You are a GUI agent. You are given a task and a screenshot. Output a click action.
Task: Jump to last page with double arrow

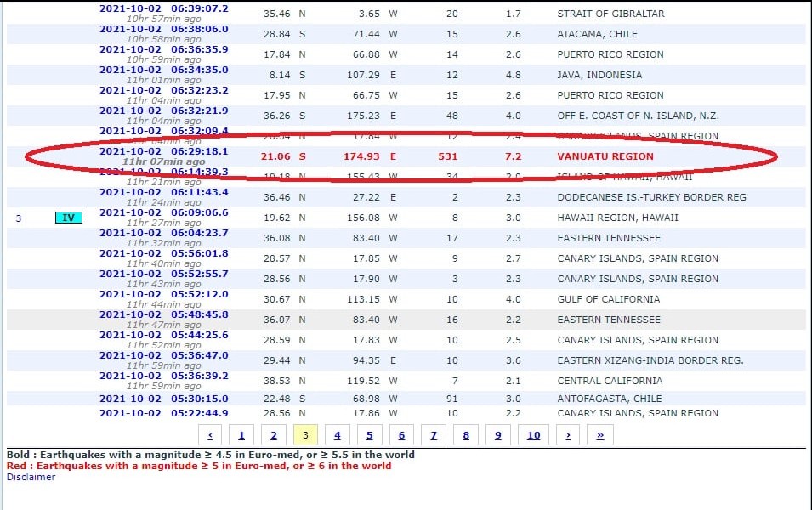tap(600, 435)
